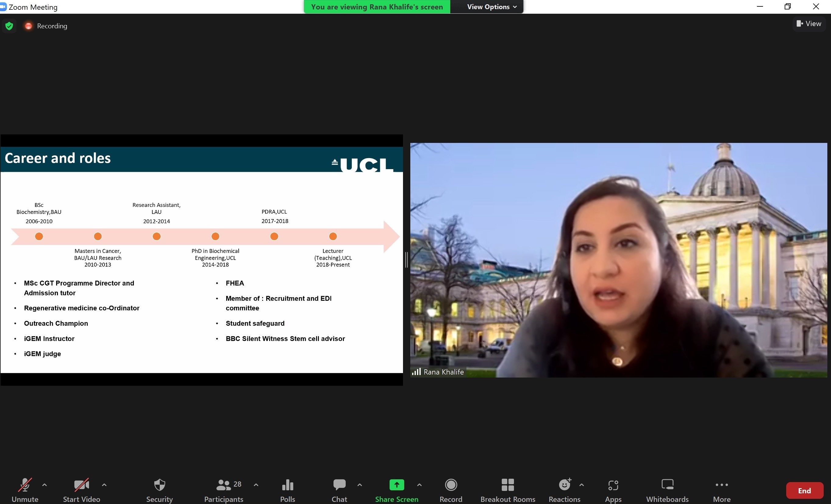Restore down the Zoom window
Screen dimensions: 831x504
pyautogui.click(x=787, y=6)
